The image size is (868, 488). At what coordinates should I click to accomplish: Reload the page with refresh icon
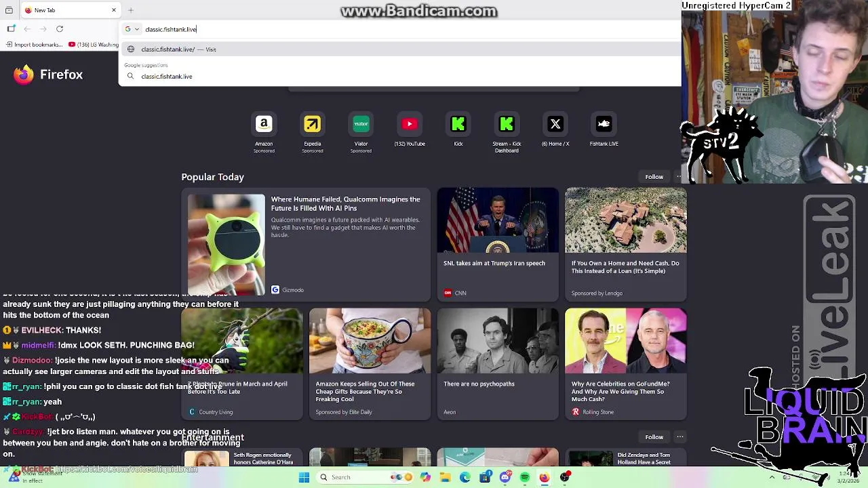coord(60,28)
